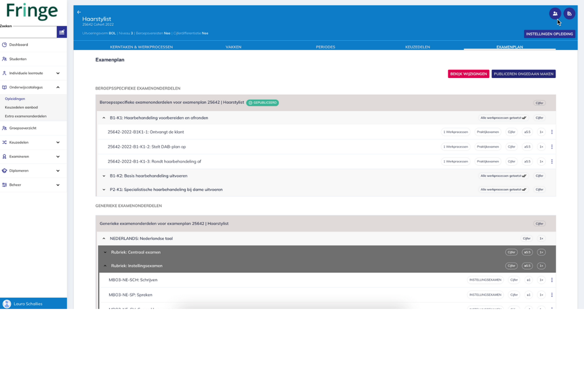The height and width of the screenshot is (392, 584).
Task: Toggle the sidebar menu icon beside search
Action: point(62,32)
